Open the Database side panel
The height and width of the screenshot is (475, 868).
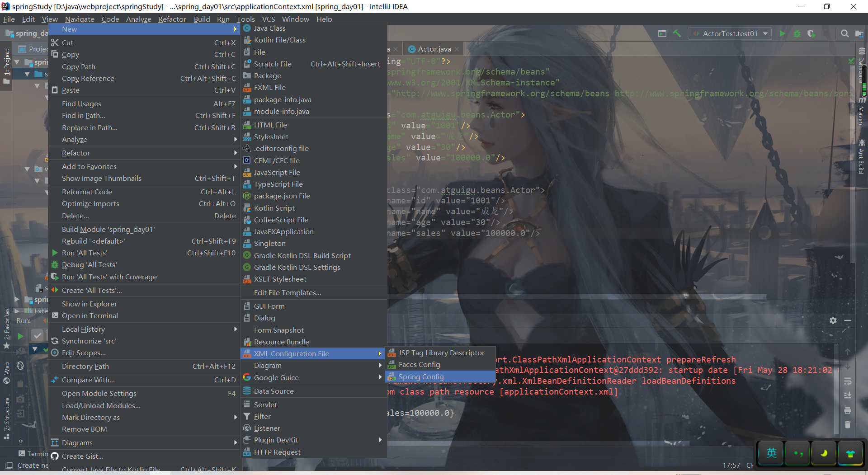coord(862,66)
